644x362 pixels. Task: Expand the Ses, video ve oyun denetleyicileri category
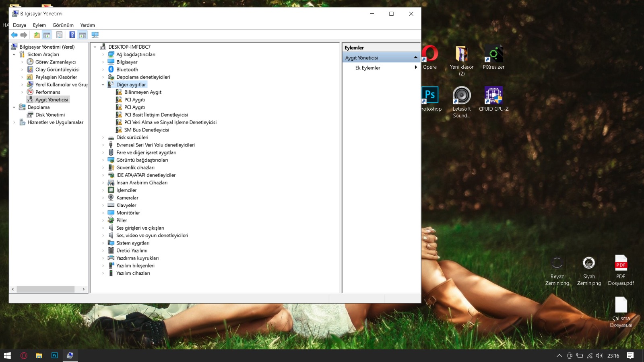[x=103, y=236]
